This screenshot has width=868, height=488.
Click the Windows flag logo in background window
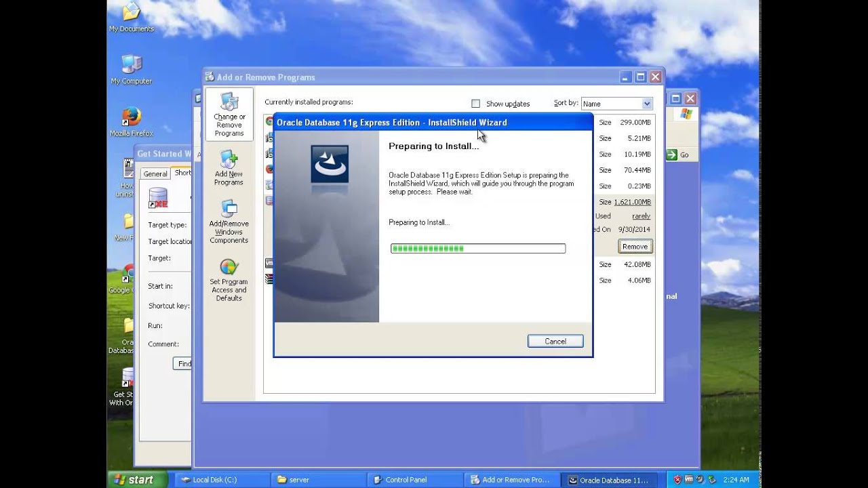pyautogui.click(x=686, y=114)
